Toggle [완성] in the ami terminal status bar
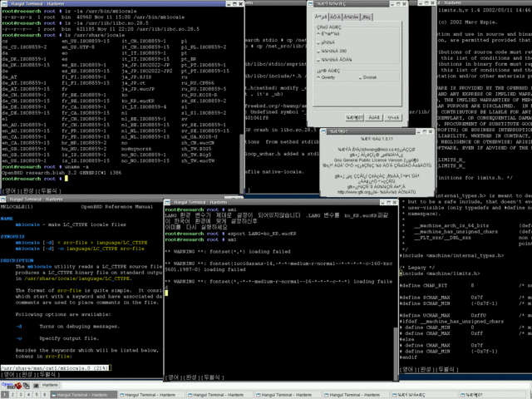Image resolution: width=532 pixels, height=399 pixels. point(190,377)
